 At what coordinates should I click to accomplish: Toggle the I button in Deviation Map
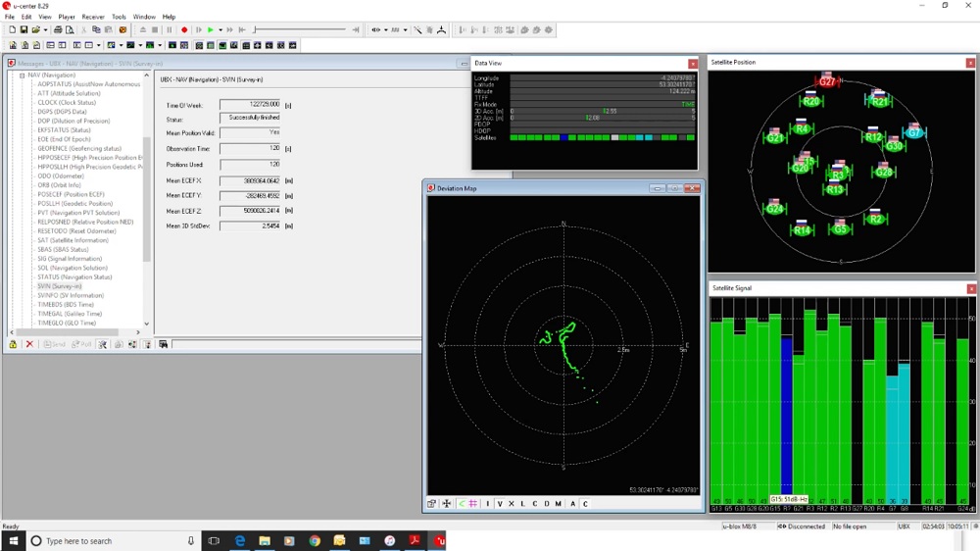pos(488,504)
